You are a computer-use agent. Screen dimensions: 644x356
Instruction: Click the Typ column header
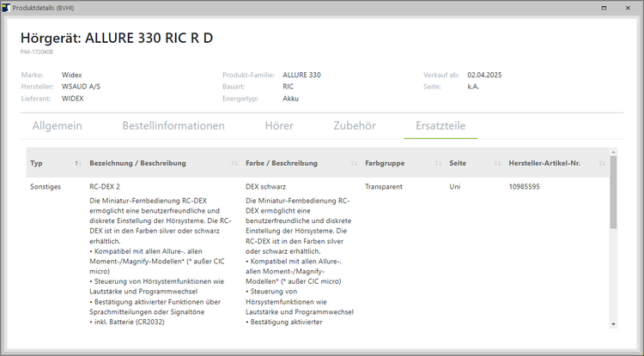point(36,163)
